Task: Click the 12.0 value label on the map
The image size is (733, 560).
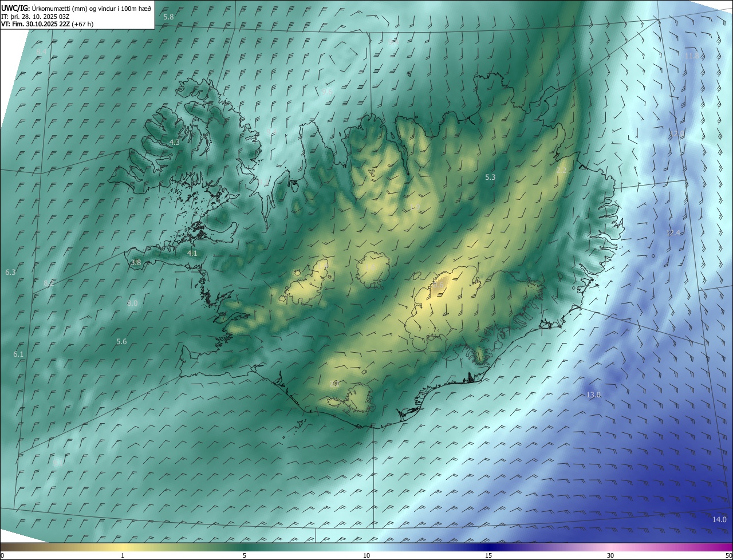Action: point(676,134)
